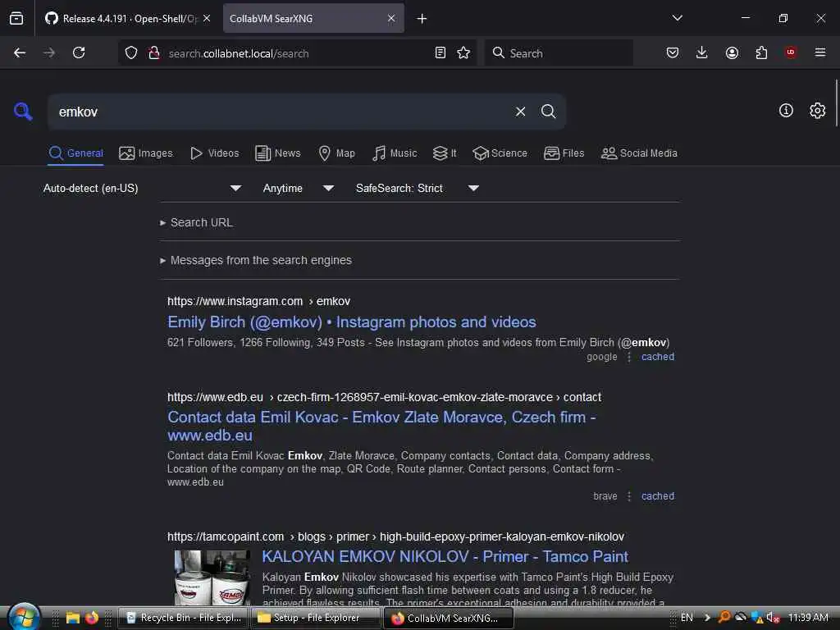Click the https://www.edb.eu result URL
This screenshot has height=630, width=840.
384,397
